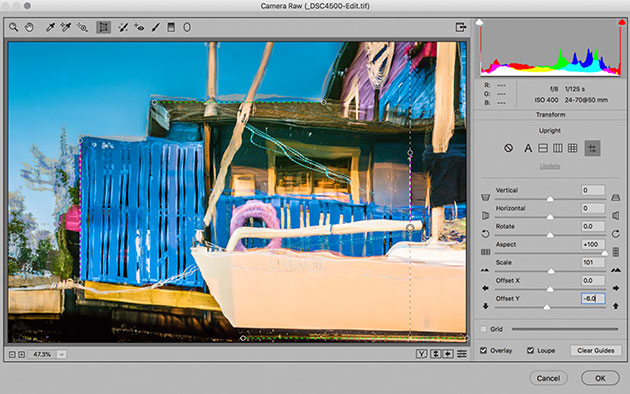Toggle full screen mode icon
Screen dimensions: 630x394
tap(461, 27)
